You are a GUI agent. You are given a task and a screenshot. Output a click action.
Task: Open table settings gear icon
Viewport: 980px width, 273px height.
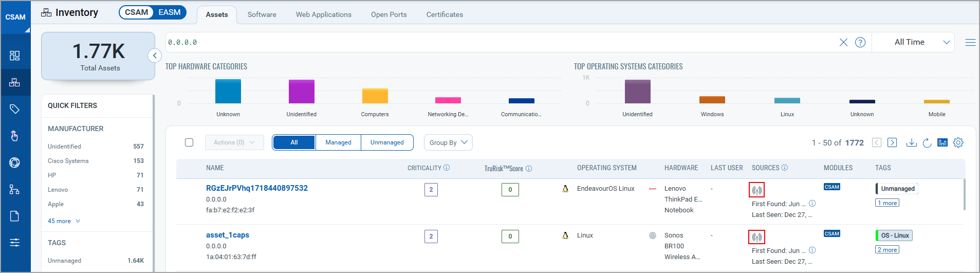958,142
